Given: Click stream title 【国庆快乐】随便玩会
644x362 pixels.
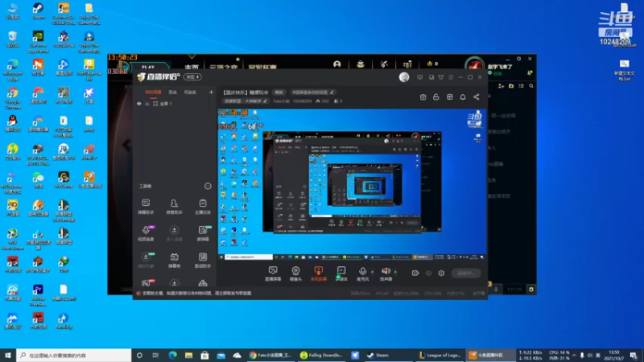Looking at the screenshot, I should coord(246,93).
